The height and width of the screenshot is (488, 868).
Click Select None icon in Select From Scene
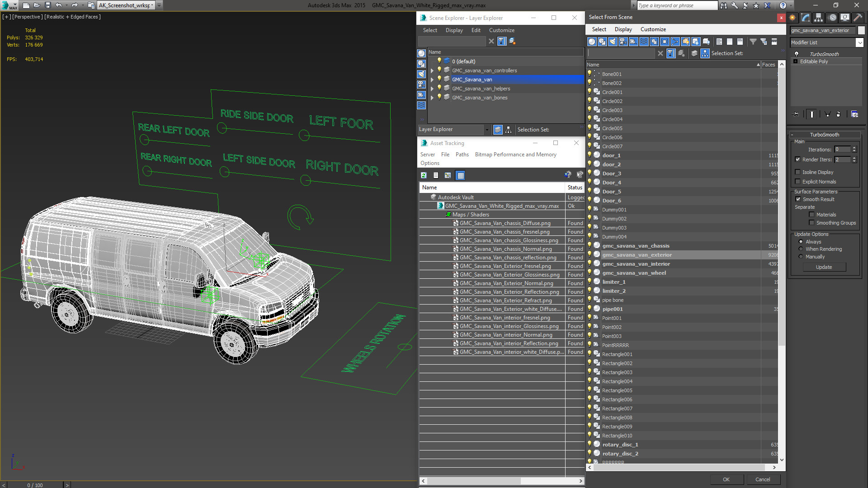(730, 42)
